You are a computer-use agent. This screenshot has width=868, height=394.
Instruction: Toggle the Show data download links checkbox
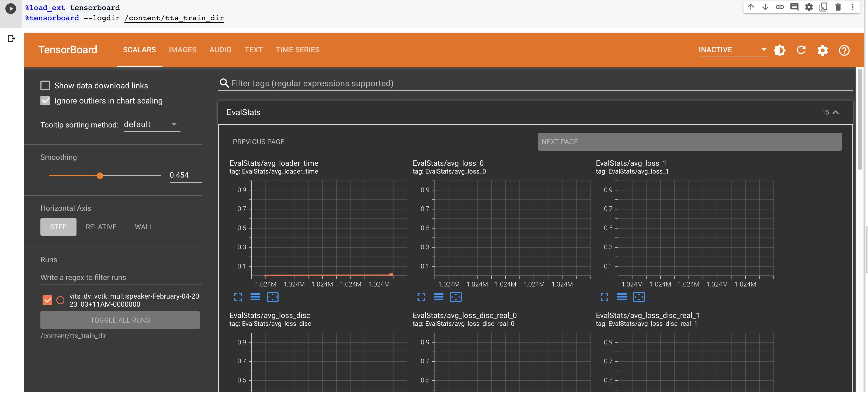point(44,85)
